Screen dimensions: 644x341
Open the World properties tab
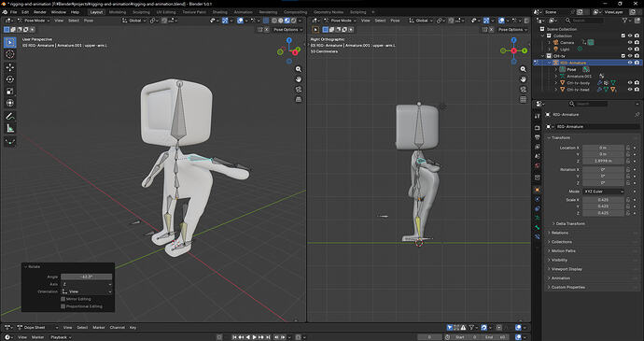click(538, 165)
